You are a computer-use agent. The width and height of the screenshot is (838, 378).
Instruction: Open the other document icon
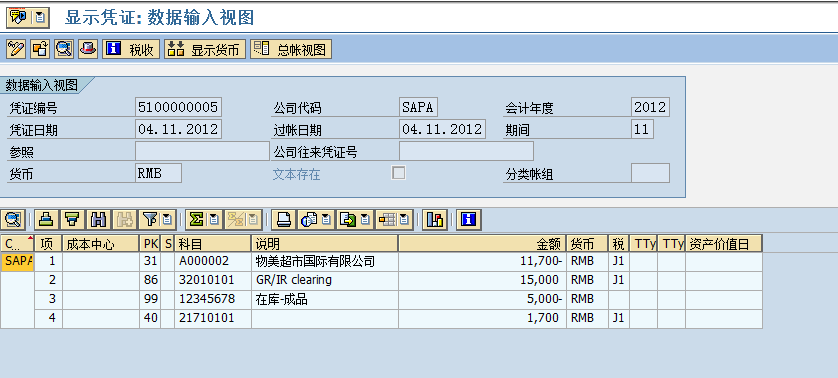click(40, 49)
